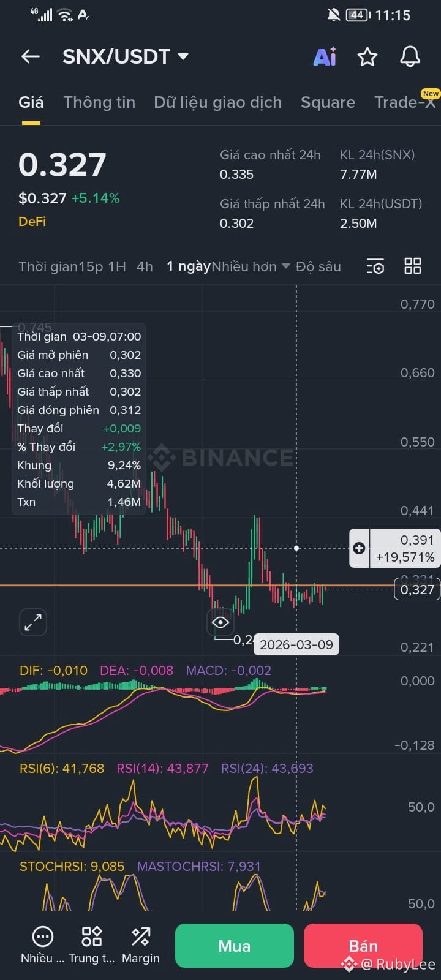Select Thời gian chart interval
Screen dimensions: 441x980
[x=48, y=266]
